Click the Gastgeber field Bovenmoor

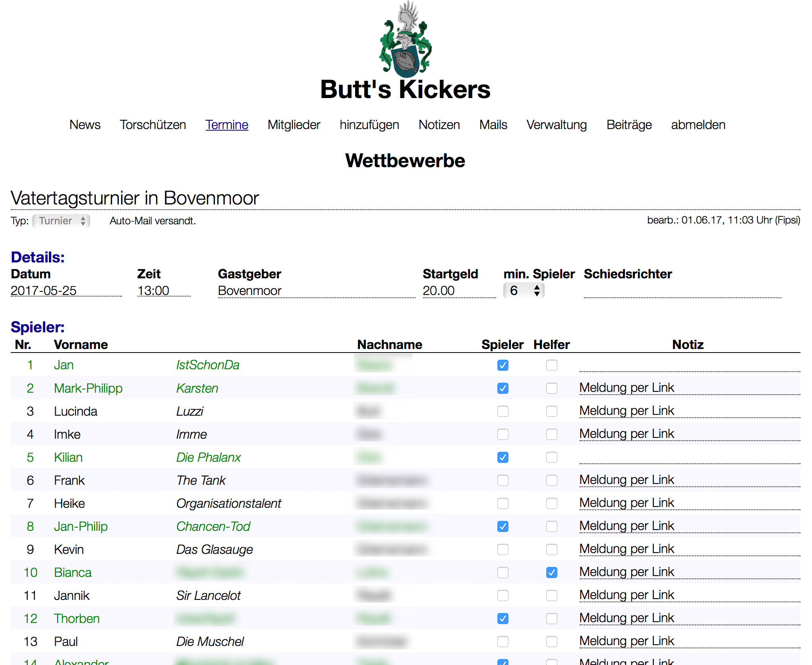pyautogui.click(x=316, y=291)
